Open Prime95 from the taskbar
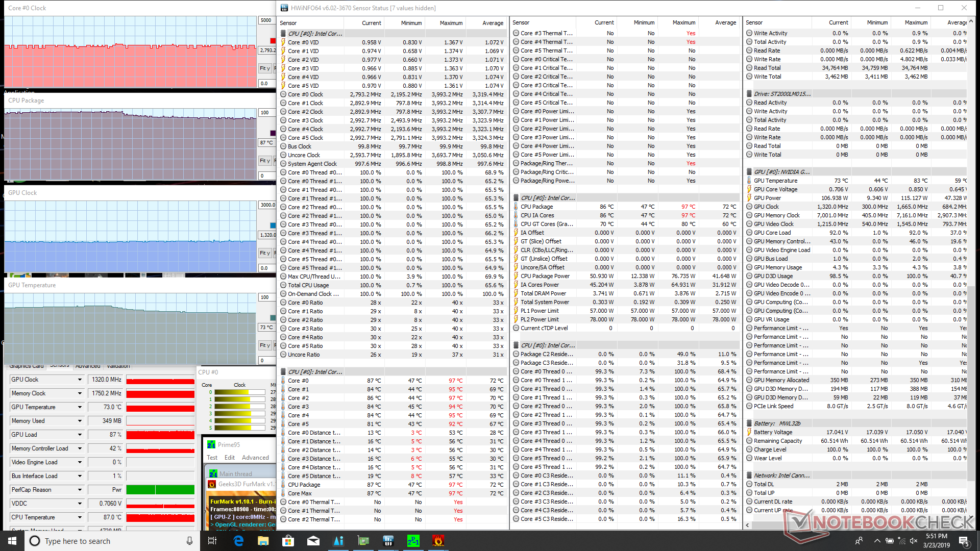Viewport: 980px width, 551px height. click(x=413, y=541)
